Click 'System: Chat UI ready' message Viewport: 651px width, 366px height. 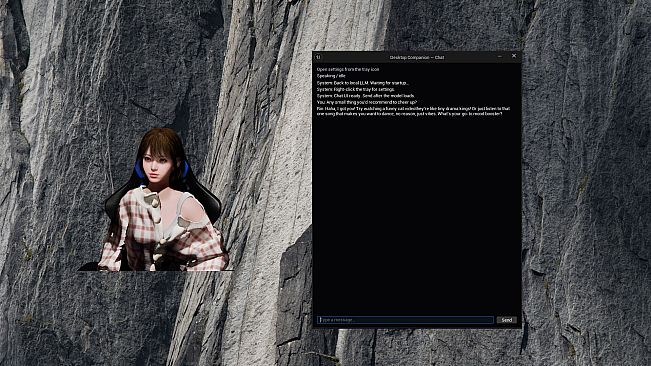coord(366,95)
